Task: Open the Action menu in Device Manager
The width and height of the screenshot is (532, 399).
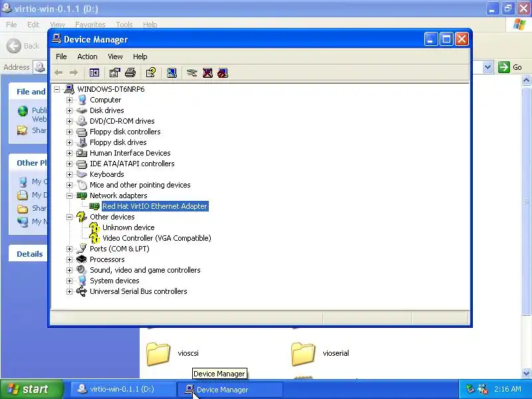Action: tap(87, 57)
